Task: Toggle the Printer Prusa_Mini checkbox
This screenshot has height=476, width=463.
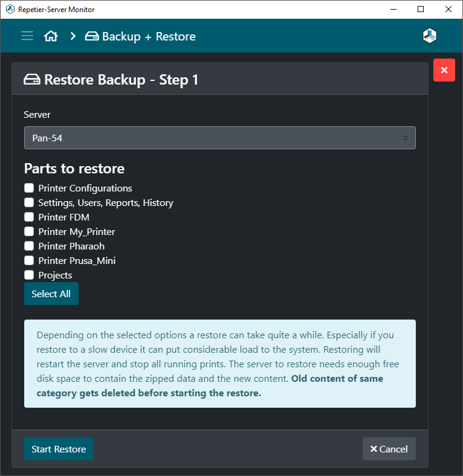Action: click(x=29, y=260)
